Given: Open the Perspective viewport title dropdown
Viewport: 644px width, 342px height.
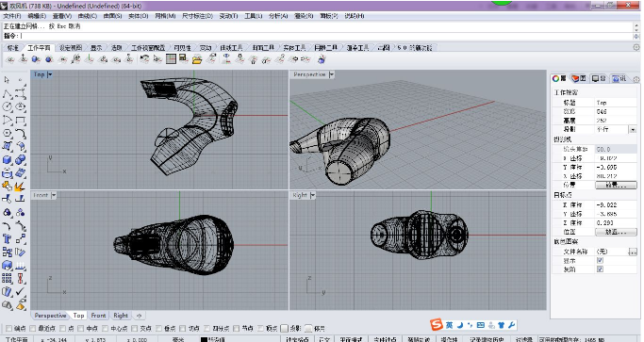Looking at the screenshot, I should (331, 74).
